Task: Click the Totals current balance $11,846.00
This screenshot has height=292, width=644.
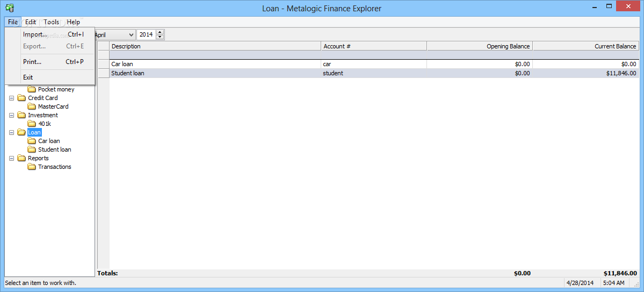Action: coord(620,273)
